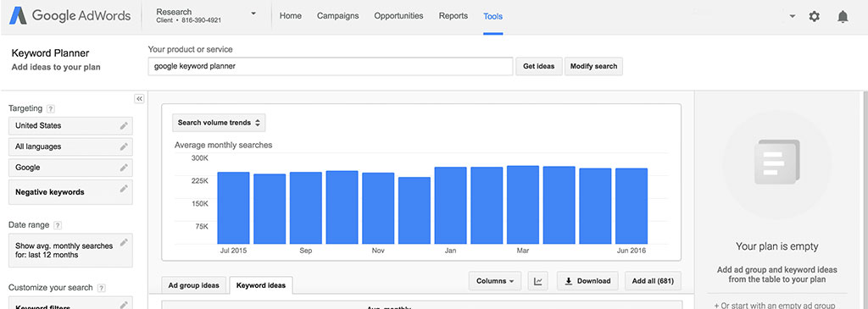Edit the date range pencil icon
Screen dimensions: 868x309
(124, 242)
